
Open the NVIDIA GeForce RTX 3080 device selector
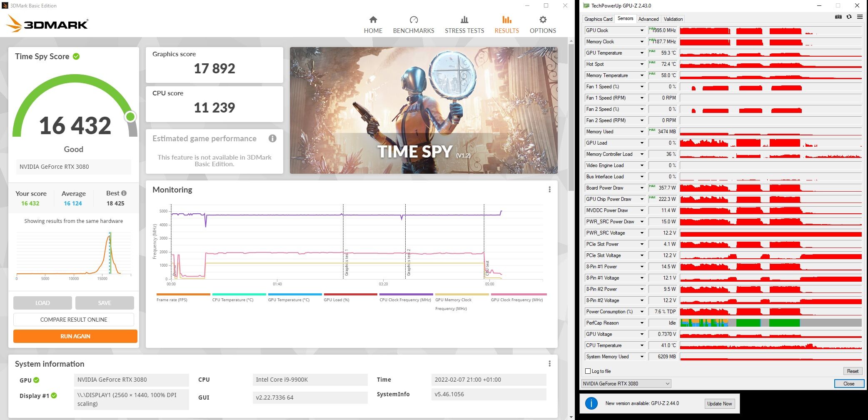[x=626, y=384]
